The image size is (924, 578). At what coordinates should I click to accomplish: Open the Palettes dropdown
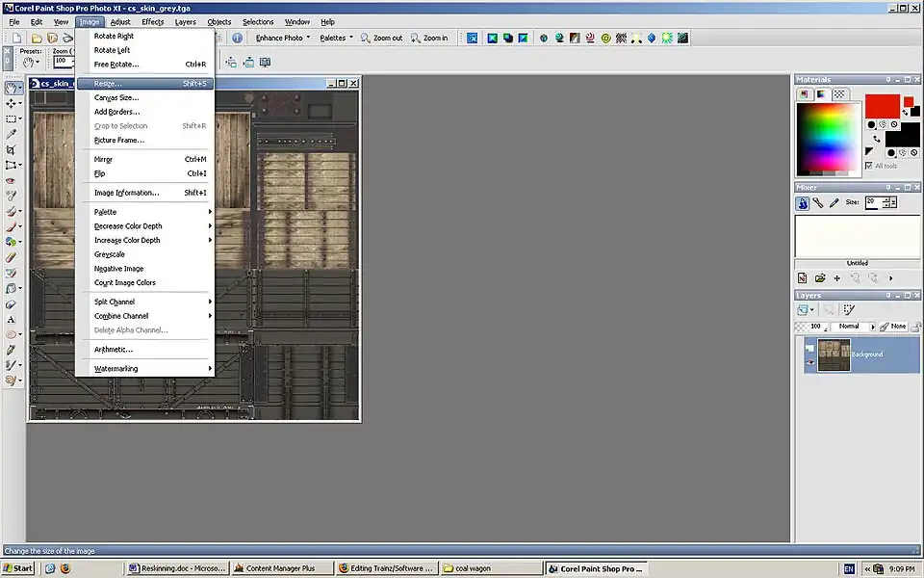[336, 39]
